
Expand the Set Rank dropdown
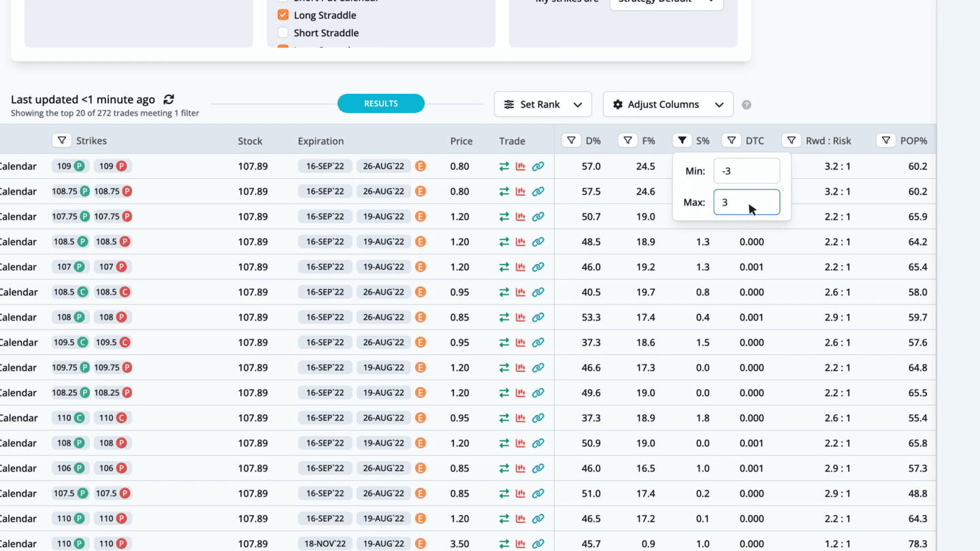[543, 105]
